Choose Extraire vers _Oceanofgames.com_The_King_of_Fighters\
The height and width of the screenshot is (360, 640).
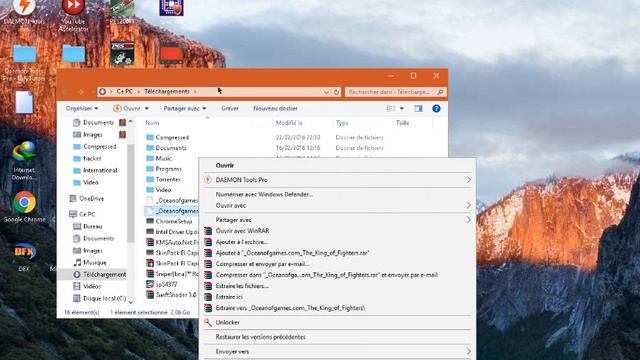(290, 308)
